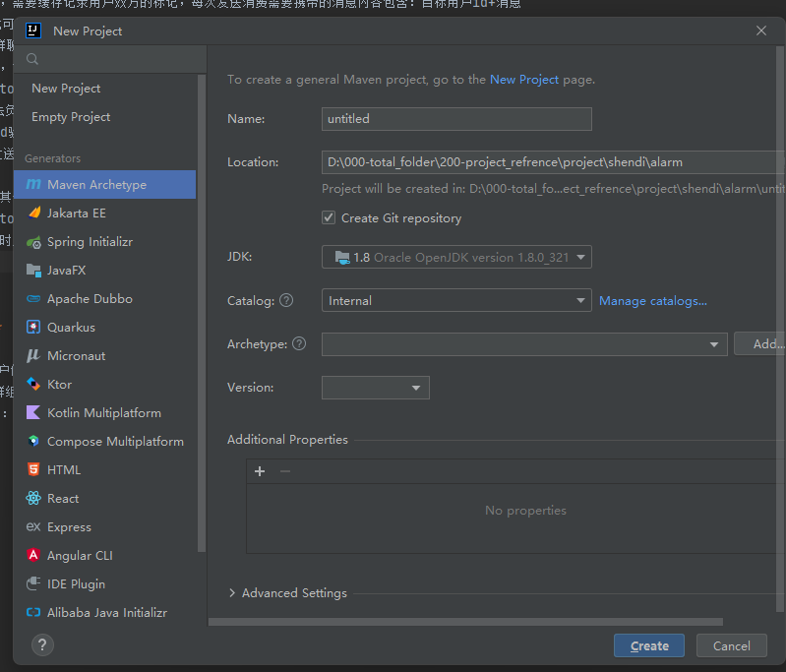Open Archetype help question mark
Image resolution: width=786 pixels, height=672 pixels.
(x=299, y=343)
